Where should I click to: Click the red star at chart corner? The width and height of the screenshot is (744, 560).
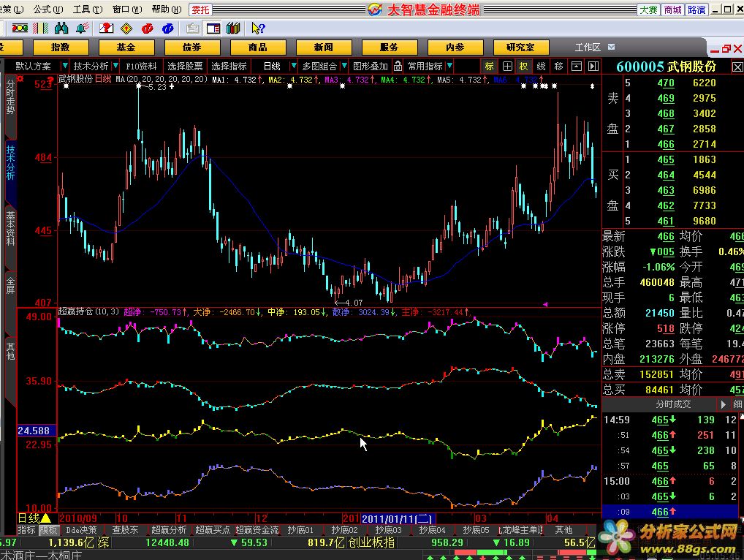[x=20, y=78]
